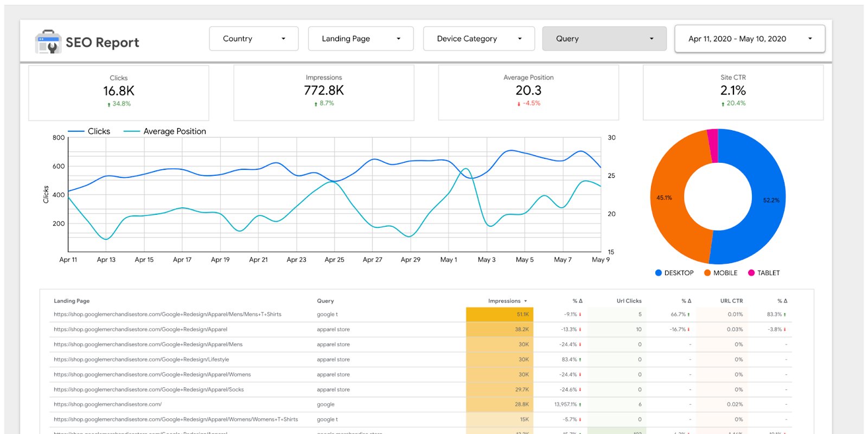The height and width of the screenshot is (434, 868).
Task: Click the Url Clicks column header
Action: 629,301
